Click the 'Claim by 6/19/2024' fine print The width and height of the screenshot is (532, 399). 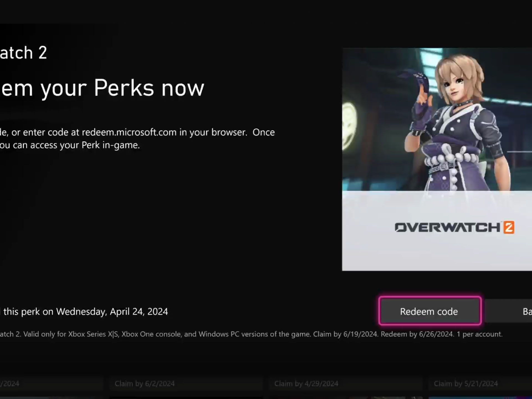(345, 334)
